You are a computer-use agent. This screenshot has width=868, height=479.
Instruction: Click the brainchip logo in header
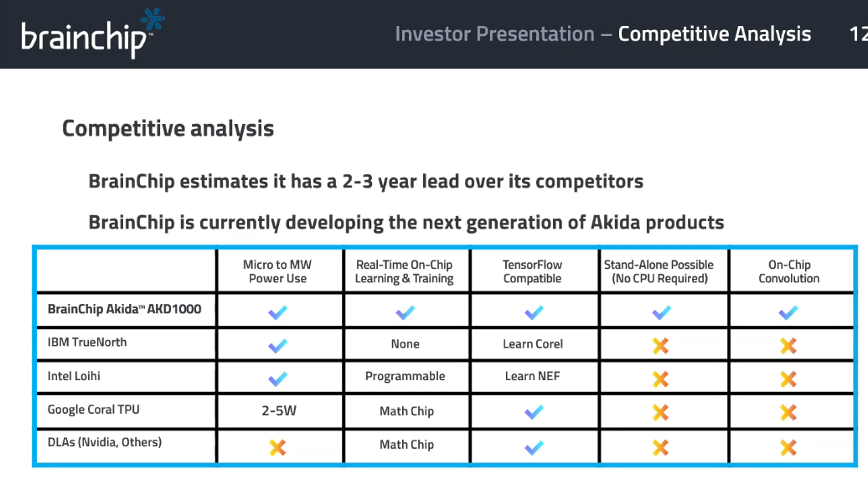click(x=92, y=33)
